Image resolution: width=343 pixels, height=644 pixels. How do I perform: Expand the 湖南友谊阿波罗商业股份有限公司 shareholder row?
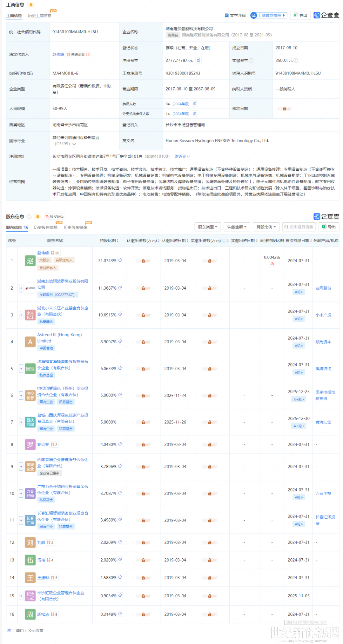click(x=21, y=288)
